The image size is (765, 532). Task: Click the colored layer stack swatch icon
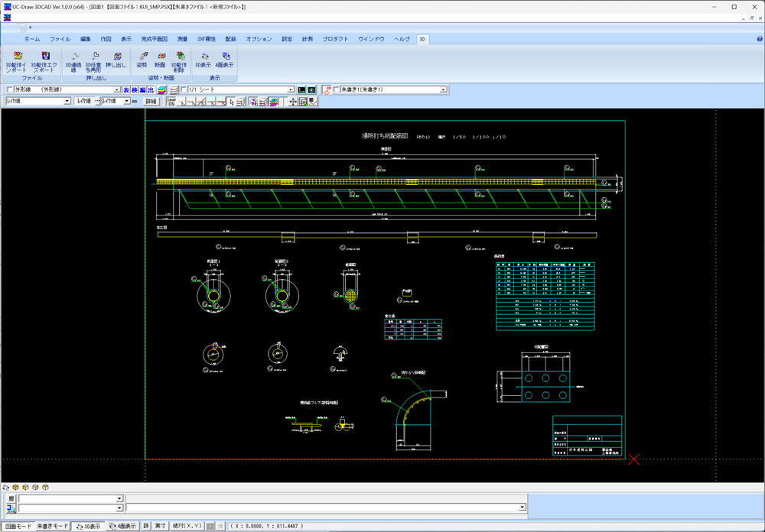coord(161,89)
